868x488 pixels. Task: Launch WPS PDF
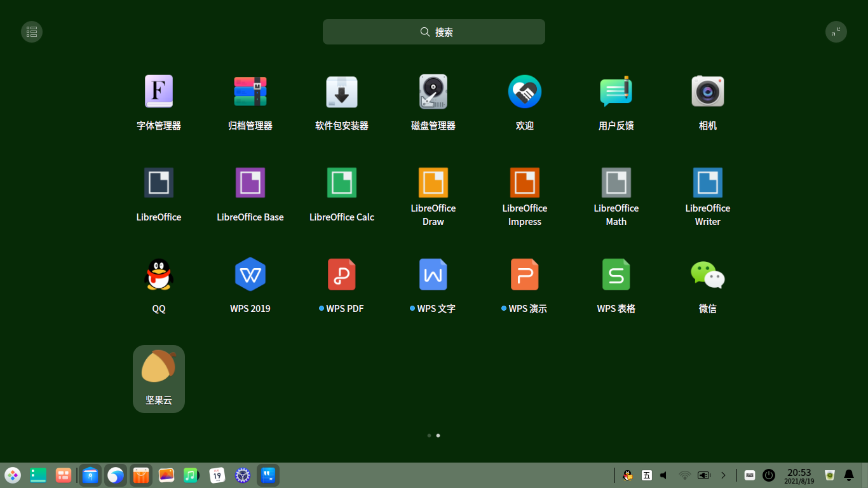tap(342, 274)
